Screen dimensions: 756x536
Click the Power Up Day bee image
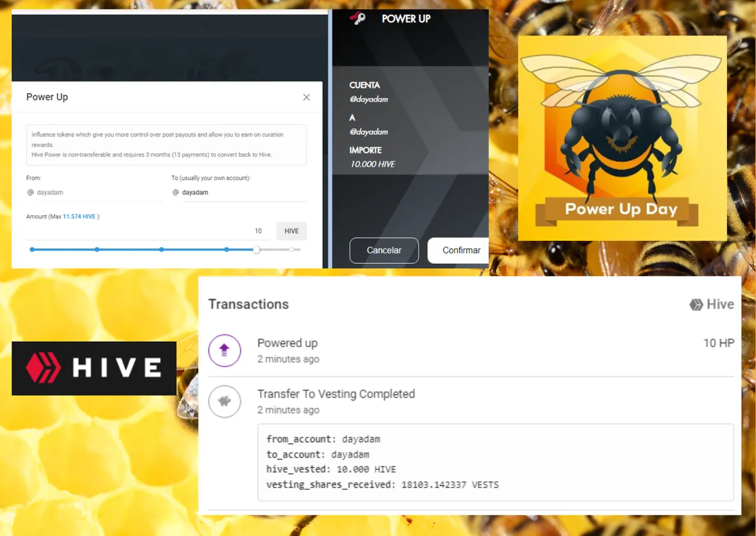click(x=623, y=138)
